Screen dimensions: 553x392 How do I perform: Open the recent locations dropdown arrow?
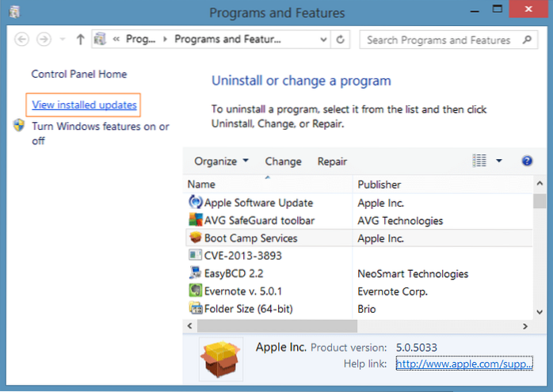click(63, 39)
